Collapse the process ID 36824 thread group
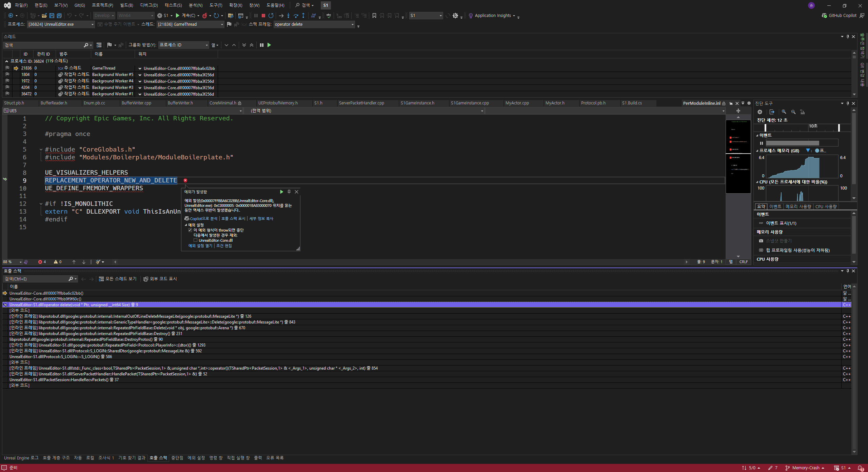 coord(6,61)
